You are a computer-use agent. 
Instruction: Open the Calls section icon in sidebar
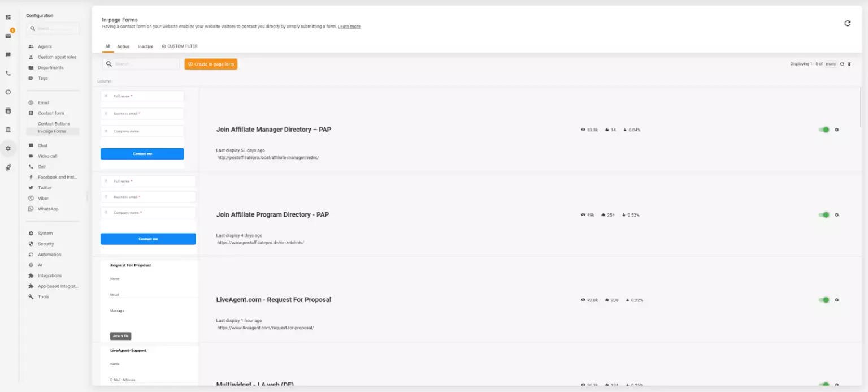(8, 72)
